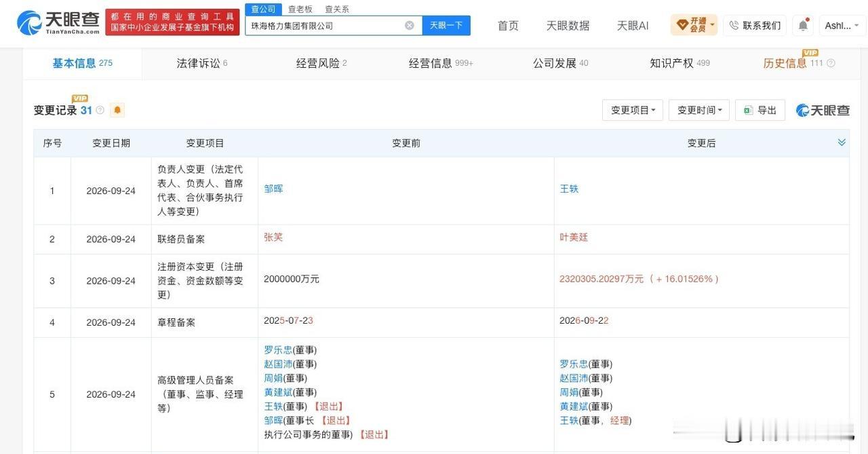Image resolution: width=868 pixels, height=454 pixels.
Task: Click the 变更记录 section heading
Action: point(56,110)
